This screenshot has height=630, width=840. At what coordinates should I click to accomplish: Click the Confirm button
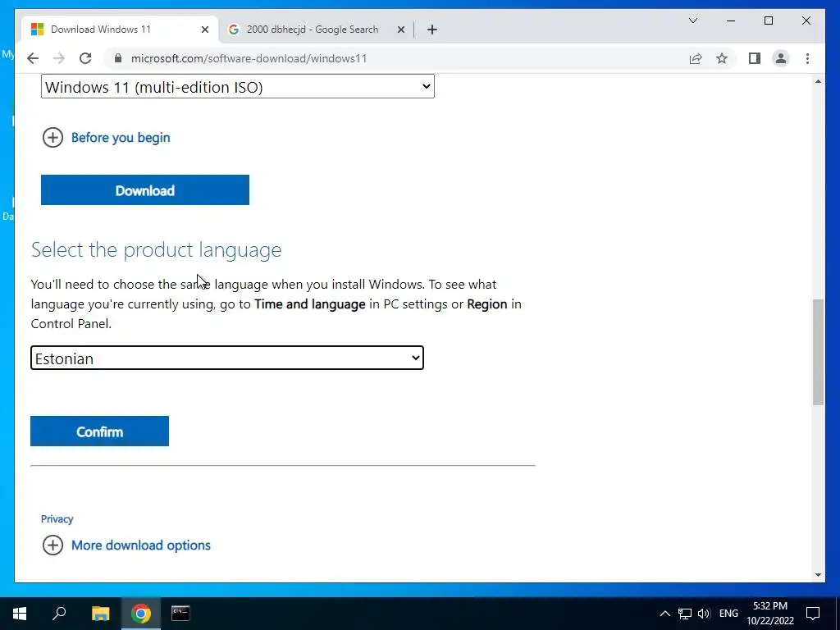point(99,431)
